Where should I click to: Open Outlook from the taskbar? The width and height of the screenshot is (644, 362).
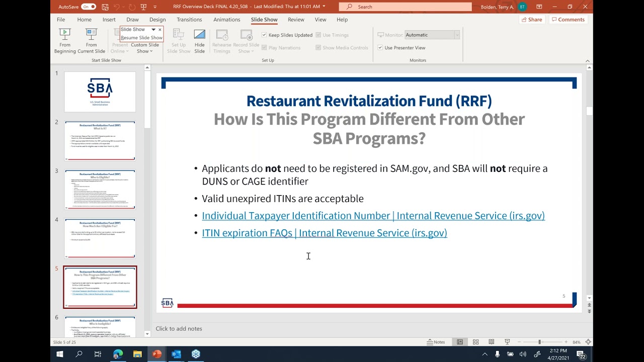[x=176, y=354]
